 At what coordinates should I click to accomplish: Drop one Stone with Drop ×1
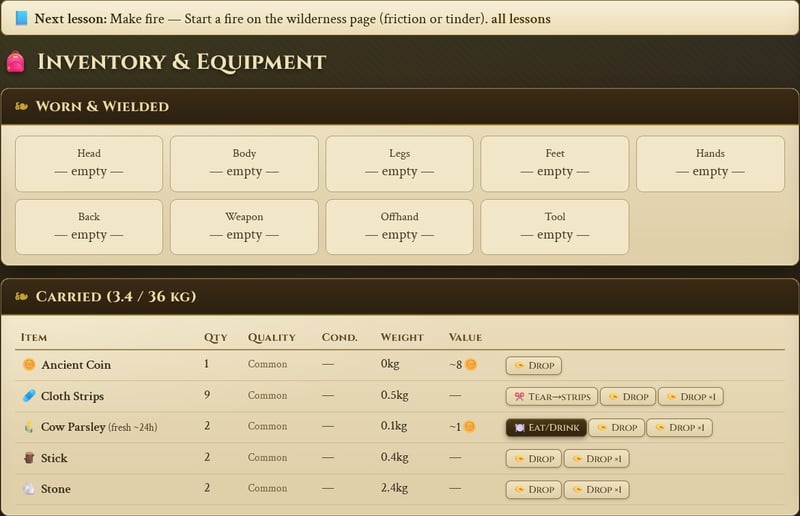click(x=596, y=490)
